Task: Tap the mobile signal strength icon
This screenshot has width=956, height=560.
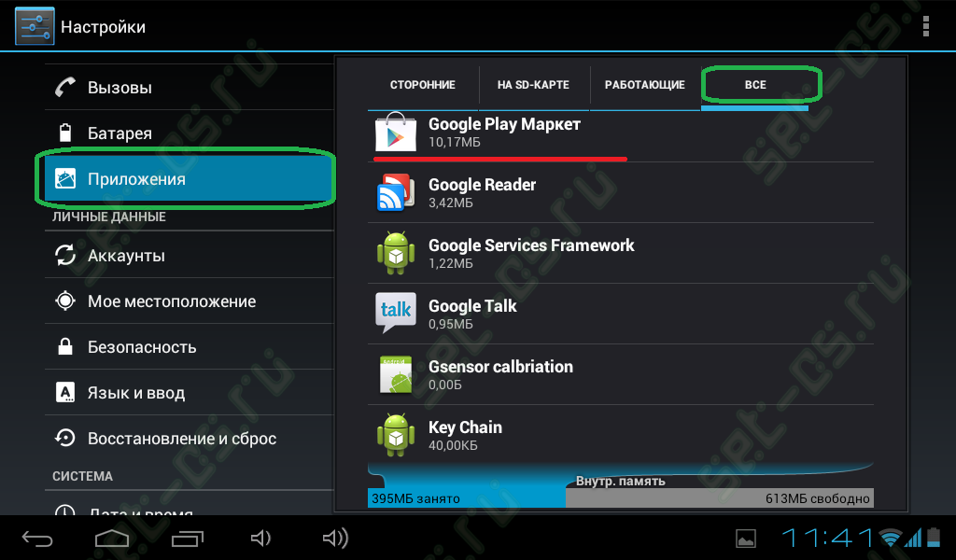Action: tap(913, 537)
